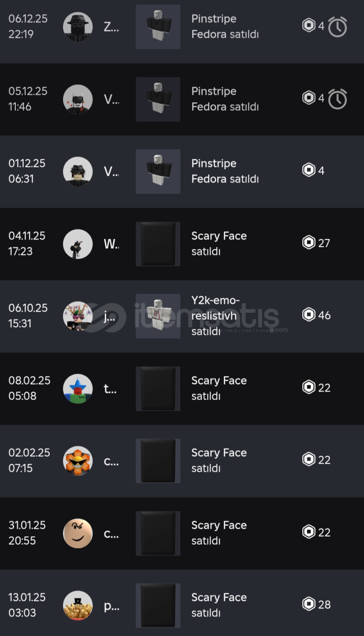
Task: Click the Robux icon on 04.11.25 sale
Action: pos(309,243)
